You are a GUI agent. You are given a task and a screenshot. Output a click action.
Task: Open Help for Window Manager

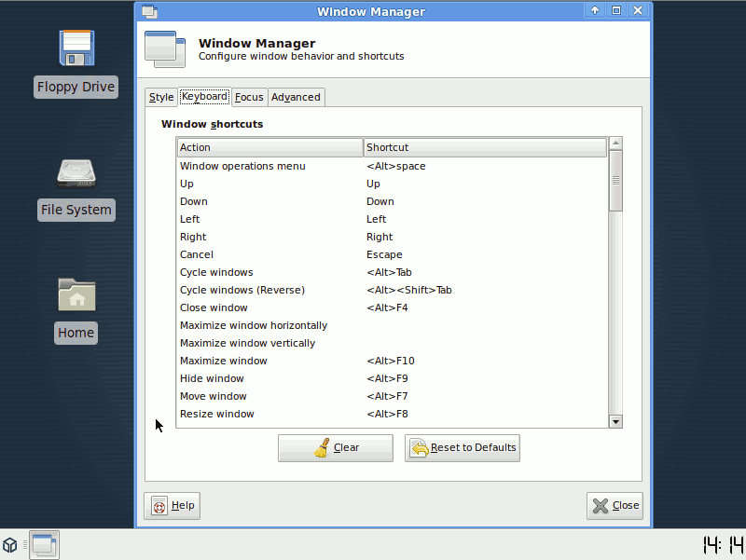(x=173, y=506)
